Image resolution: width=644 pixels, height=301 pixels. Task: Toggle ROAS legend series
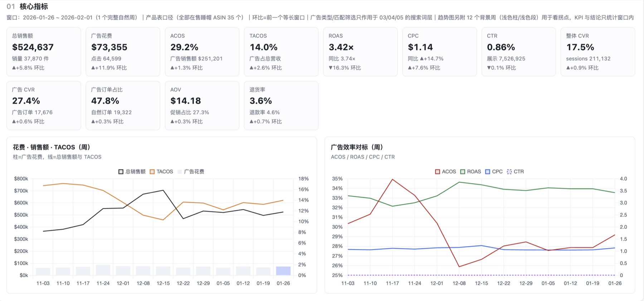[470, 172]
